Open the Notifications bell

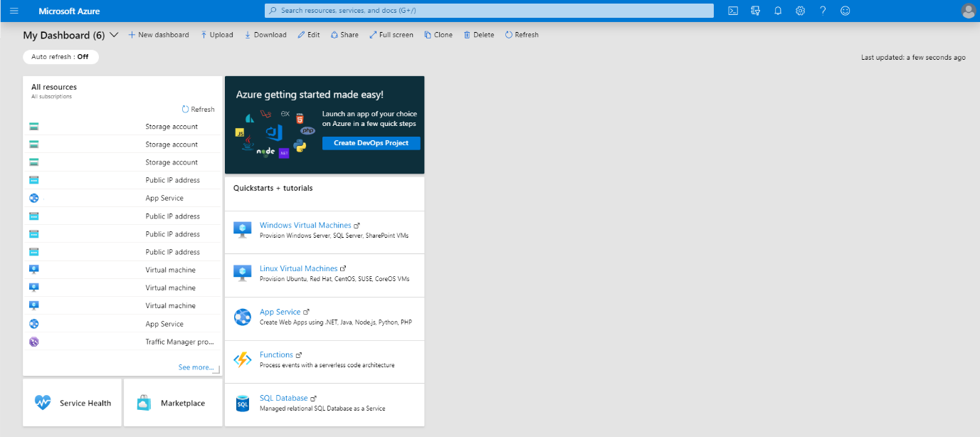coord(778,11)
